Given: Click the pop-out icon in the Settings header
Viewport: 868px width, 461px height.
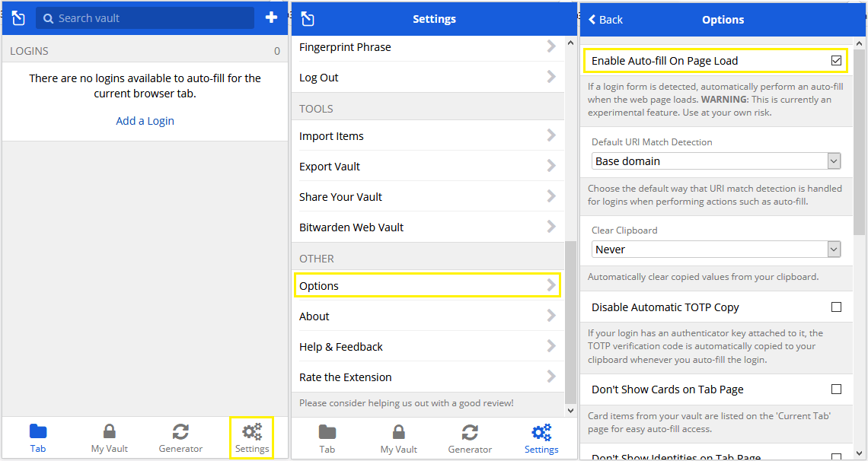Looking at the screenshot, I should click(x=308, y=19).
